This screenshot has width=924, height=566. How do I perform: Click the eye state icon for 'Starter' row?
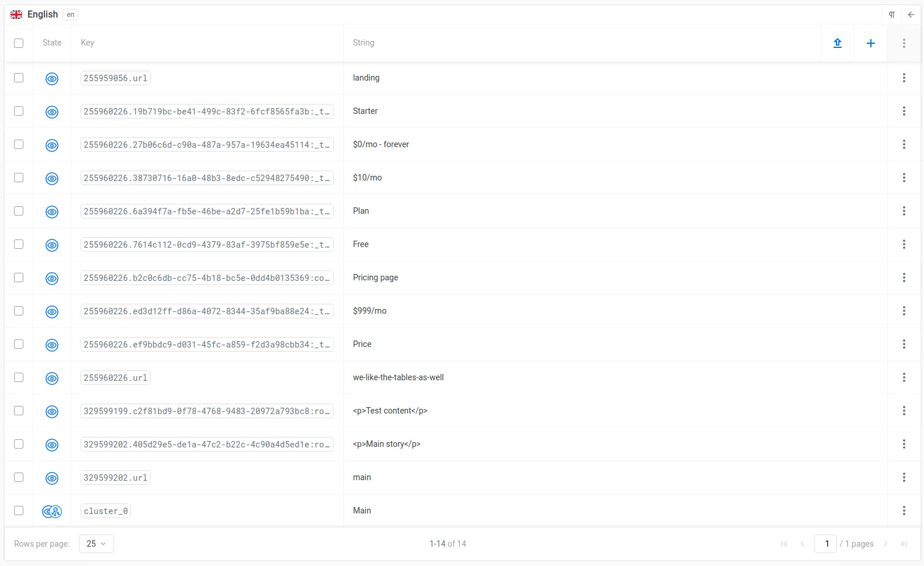coord(52,112)
